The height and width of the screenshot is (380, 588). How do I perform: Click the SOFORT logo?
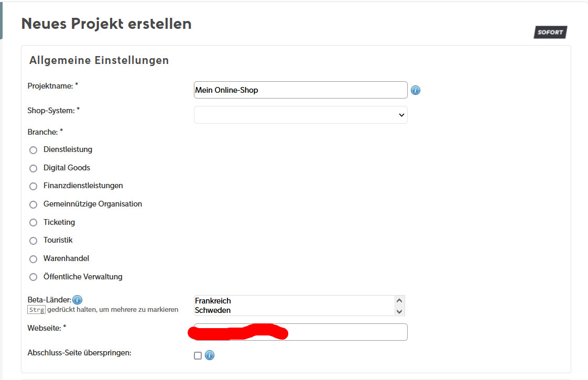click(x=550, y=32)
